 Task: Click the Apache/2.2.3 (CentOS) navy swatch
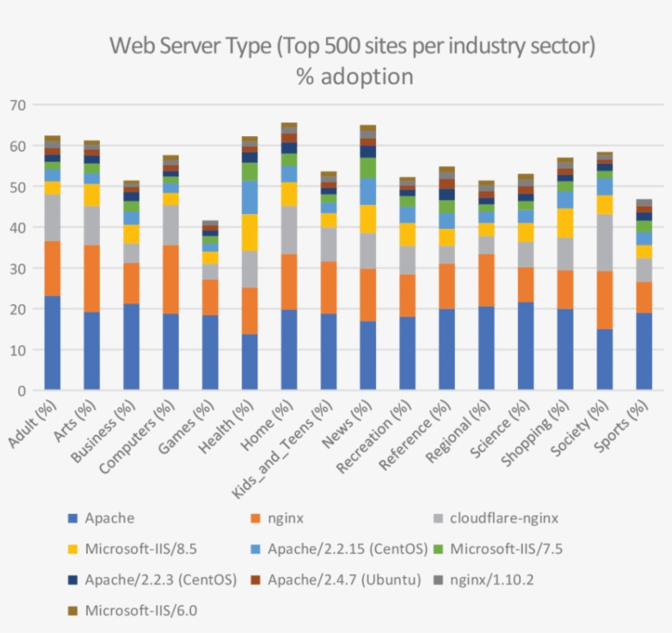coord(72,580)
